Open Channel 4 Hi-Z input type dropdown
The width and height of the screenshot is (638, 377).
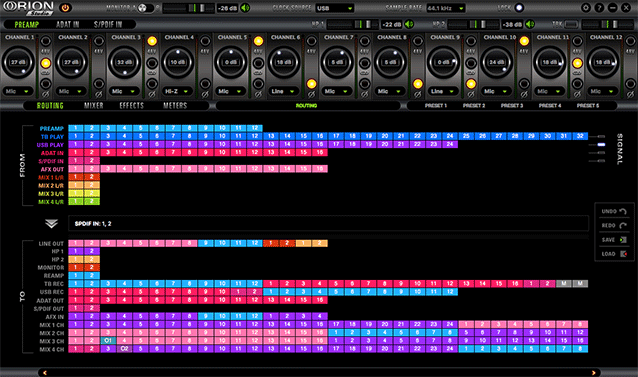point(177,92)
